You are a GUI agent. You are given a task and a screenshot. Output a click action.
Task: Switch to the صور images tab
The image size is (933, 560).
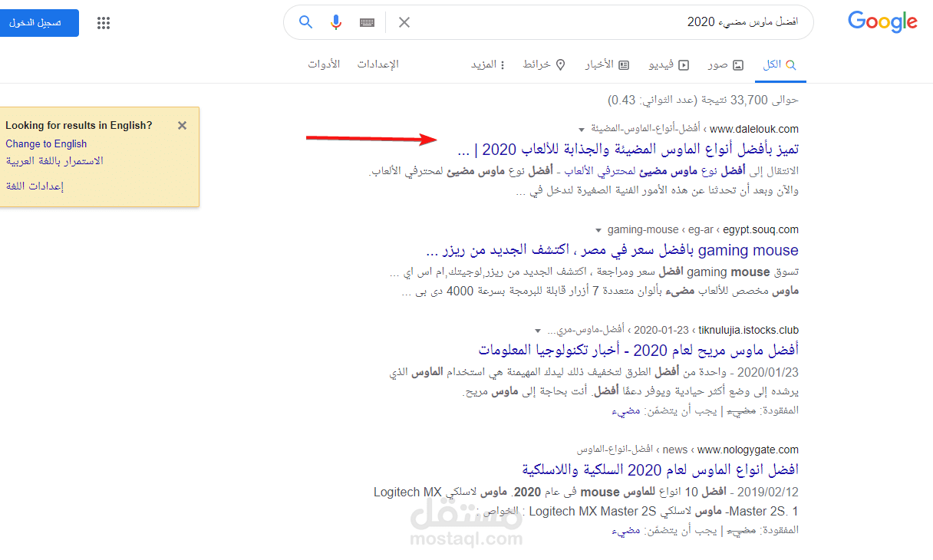(x=726, y=64)
